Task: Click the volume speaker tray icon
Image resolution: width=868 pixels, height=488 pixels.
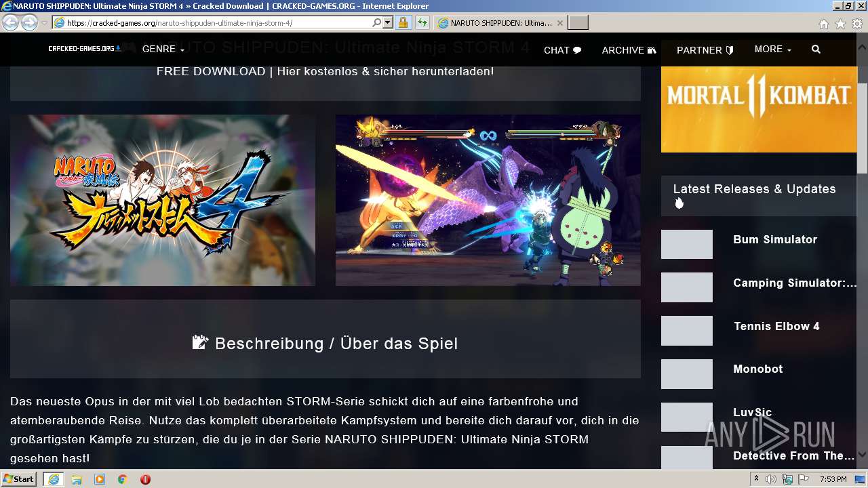Action: tap(771, 479)
